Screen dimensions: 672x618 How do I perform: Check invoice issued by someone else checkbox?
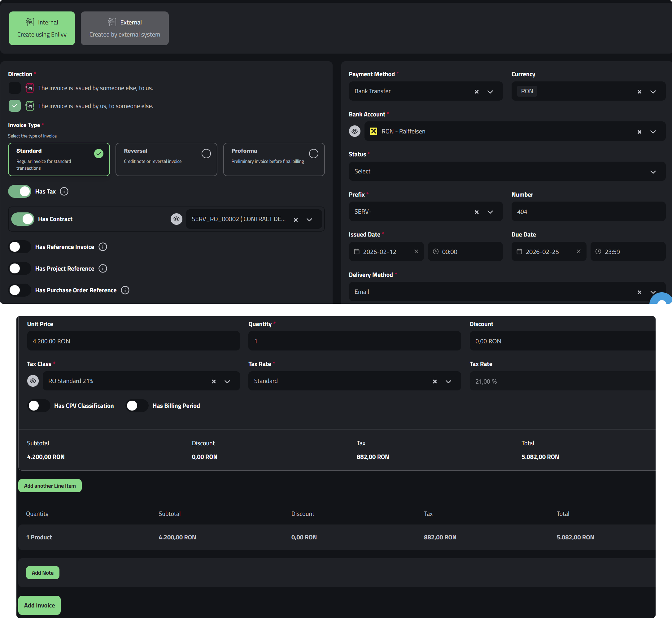15,88
